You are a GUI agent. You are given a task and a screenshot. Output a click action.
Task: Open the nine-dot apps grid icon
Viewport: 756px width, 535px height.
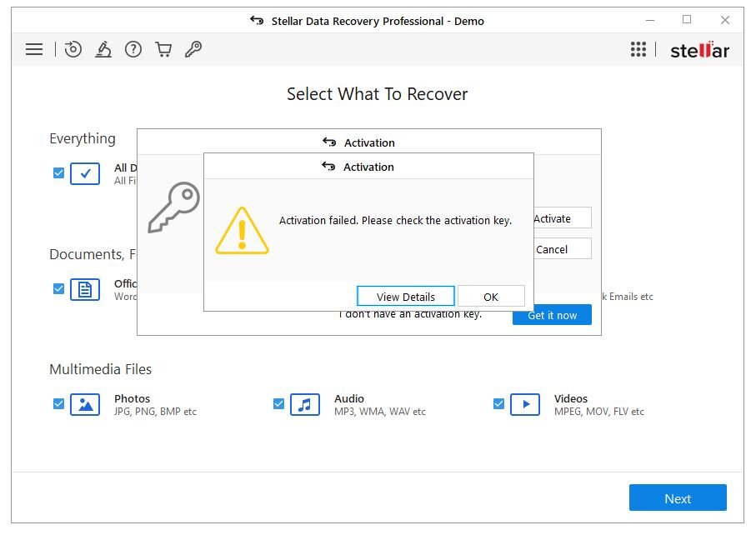tap(638, 50)
